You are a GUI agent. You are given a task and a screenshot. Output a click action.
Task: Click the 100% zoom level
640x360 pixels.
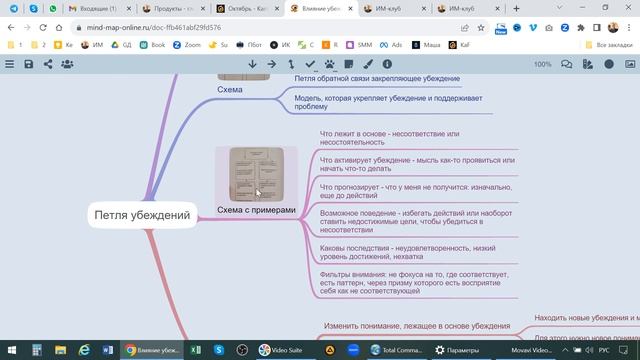pyautogui.click(x=542, y=64)
